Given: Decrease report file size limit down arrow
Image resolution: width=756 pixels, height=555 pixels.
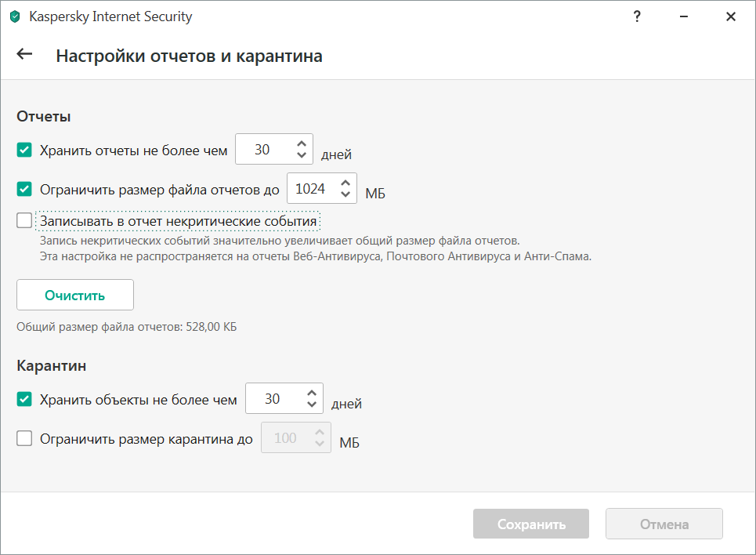Looking at the screenshot, I should tap(345, 194).
